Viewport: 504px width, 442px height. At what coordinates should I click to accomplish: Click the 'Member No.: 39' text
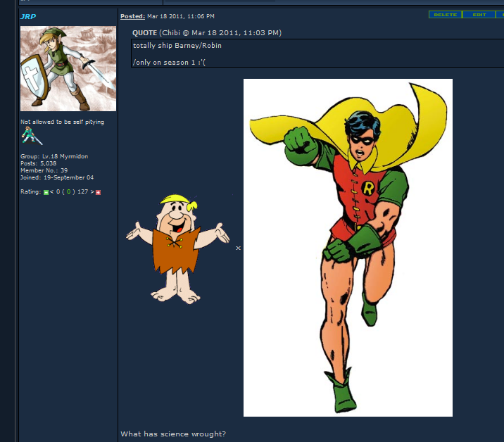[x=44, y=170]
